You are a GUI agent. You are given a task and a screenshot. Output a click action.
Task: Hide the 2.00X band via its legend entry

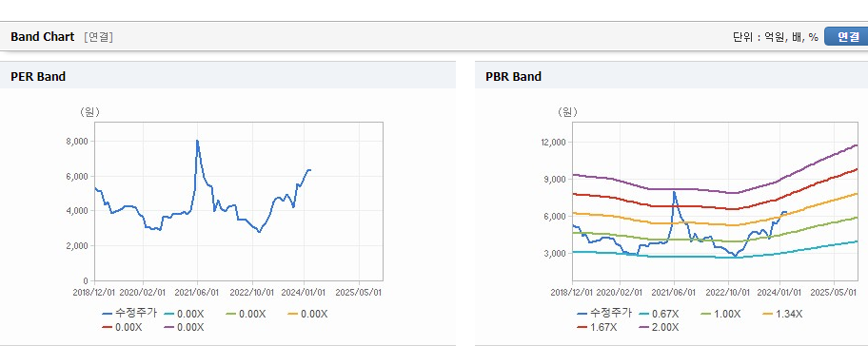pyautogui.click(x=659, y=327)
